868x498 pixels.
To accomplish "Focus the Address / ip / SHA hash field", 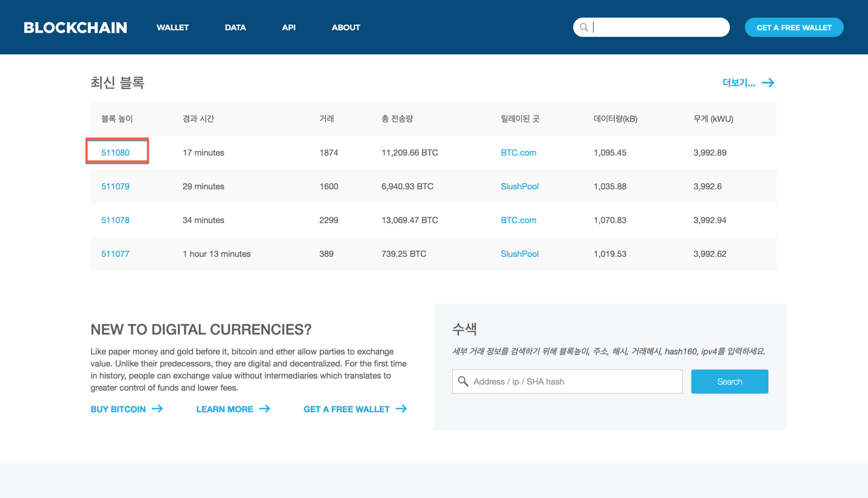I will [x=567, y=382].
